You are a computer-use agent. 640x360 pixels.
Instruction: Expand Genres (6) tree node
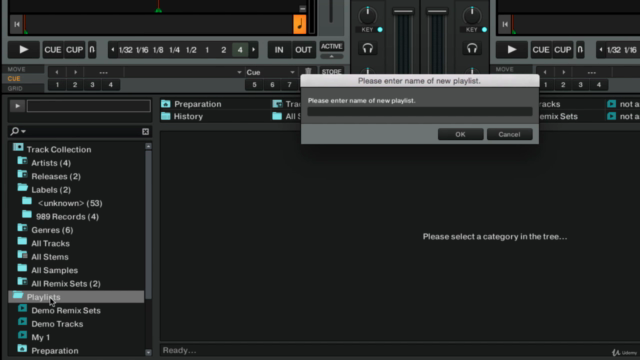[22, 229]
